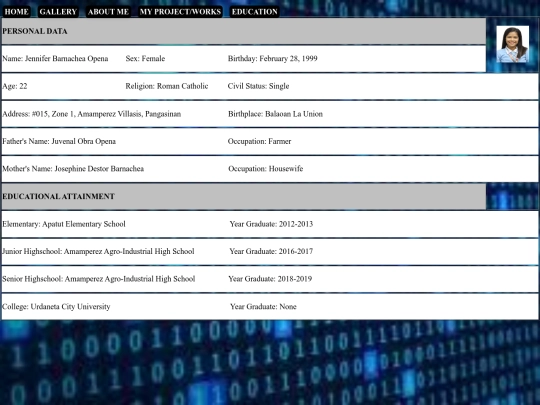Screen dimensions: 540x405
Task: Open MY PROJECT/WORKS page
Action: coord(180,12)
